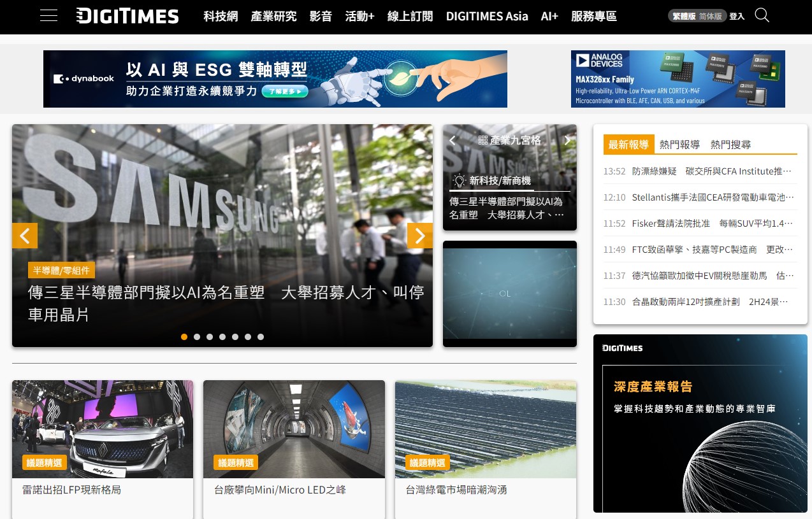Click the DIGITIMES logo
812x519 pixels.
click(127, 16)
